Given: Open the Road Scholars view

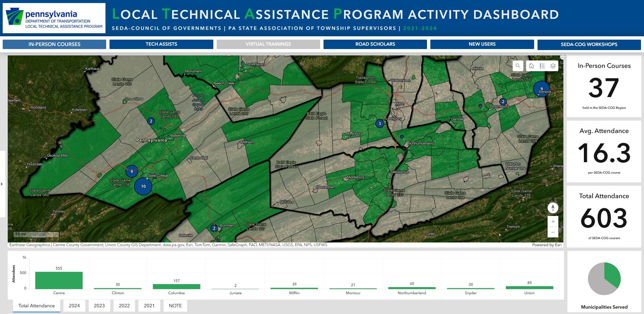Looking at the screenshot, I should coord(375,44).
